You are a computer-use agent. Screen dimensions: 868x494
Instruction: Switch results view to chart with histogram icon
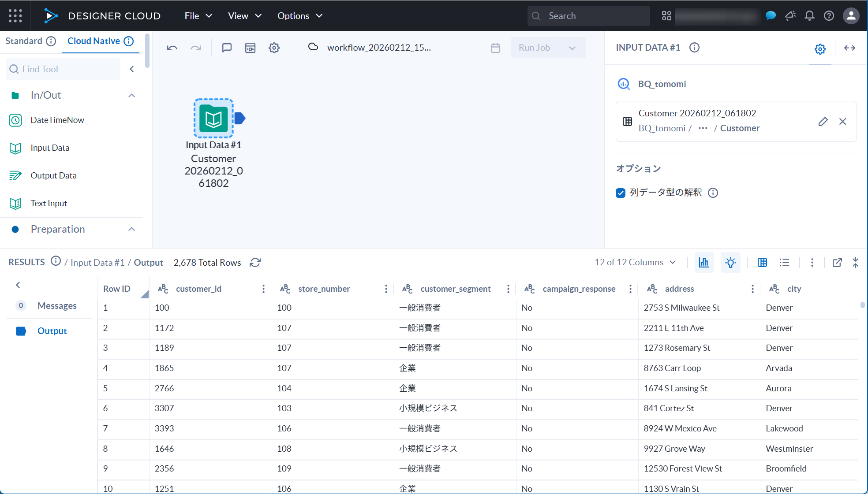pyautogui.click(x=704, y=262)
